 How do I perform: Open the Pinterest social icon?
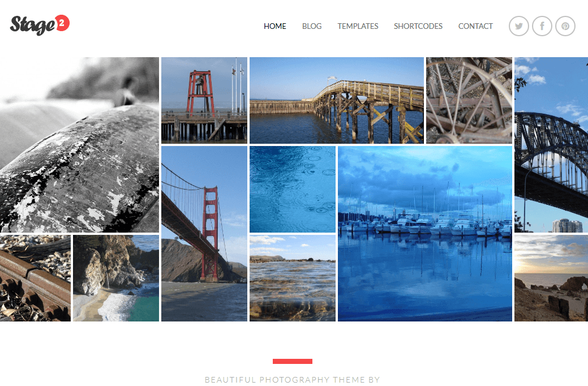565,26
